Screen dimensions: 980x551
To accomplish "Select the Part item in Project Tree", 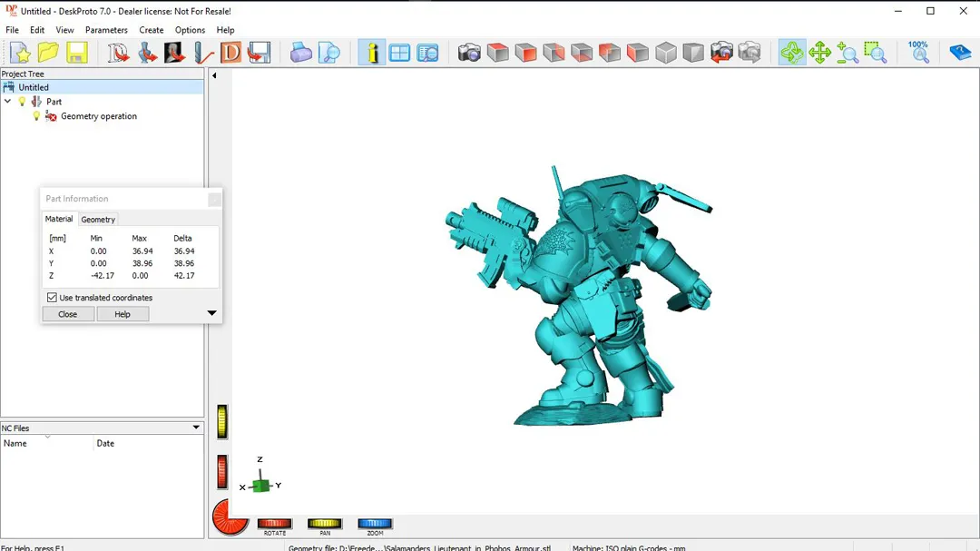I will click(54, 102).
